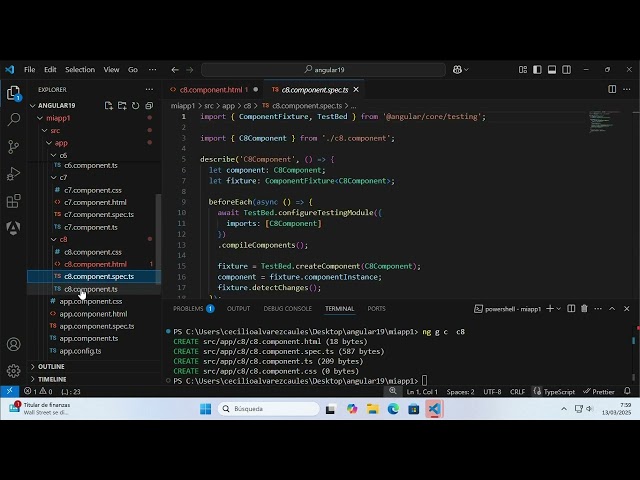This screenshot has height=480, width=640.
Task: Maximize the panel size with chevron
Action: (x=612, y=309)
